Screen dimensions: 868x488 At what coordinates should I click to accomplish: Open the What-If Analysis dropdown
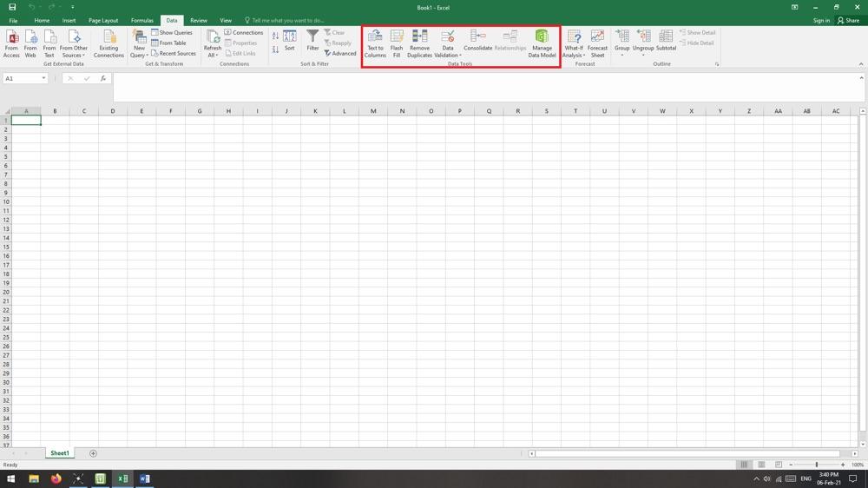point(574,55)
